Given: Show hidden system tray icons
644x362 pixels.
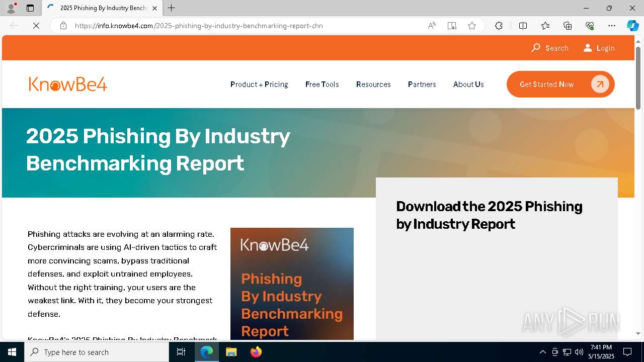Looking at the screenshot, I should click(x=542, y=352).
